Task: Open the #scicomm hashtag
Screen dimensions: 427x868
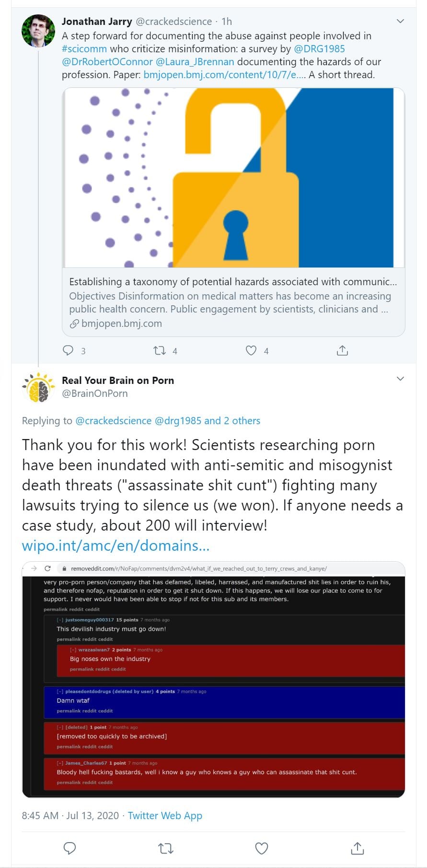Action: (84, 48)
